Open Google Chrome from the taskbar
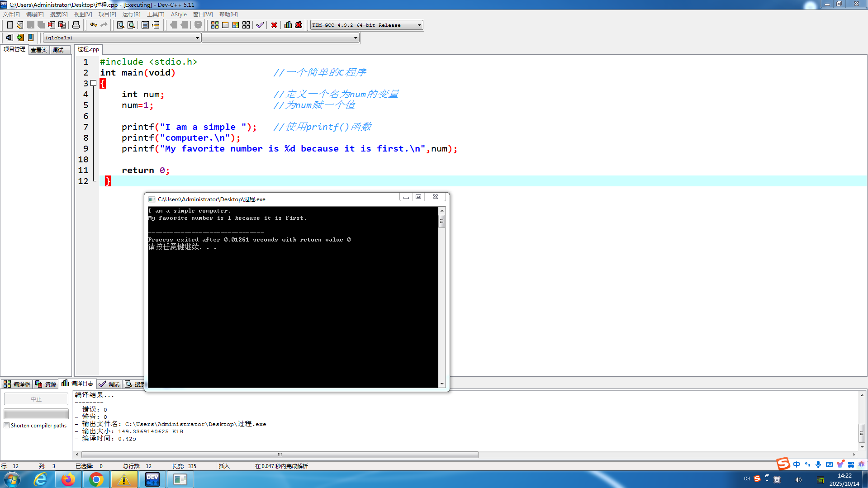This screenshot has width=868, height=488. pos(96,479)
